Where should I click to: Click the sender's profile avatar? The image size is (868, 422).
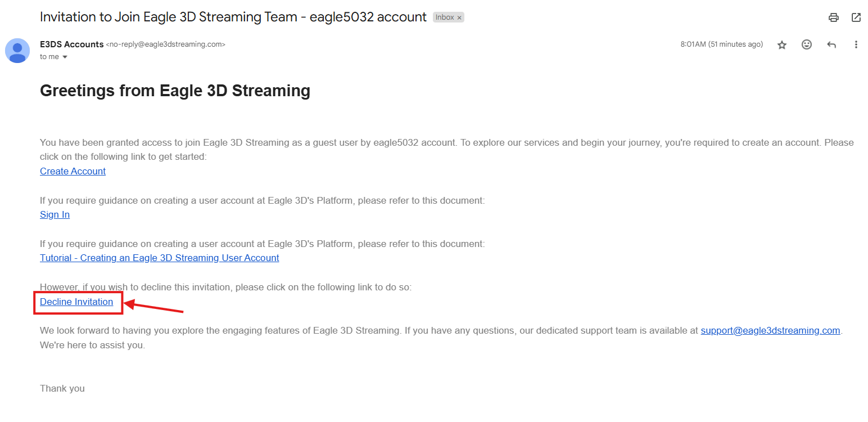[17, 51]
